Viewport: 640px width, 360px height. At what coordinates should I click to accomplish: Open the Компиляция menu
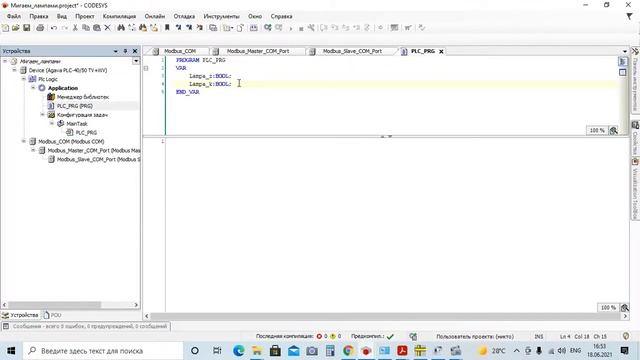[119, 16]
